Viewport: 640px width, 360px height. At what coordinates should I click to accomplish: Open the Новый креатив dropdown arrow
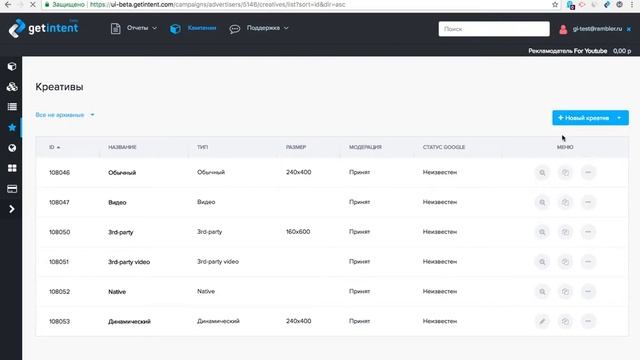click(620, 118)
